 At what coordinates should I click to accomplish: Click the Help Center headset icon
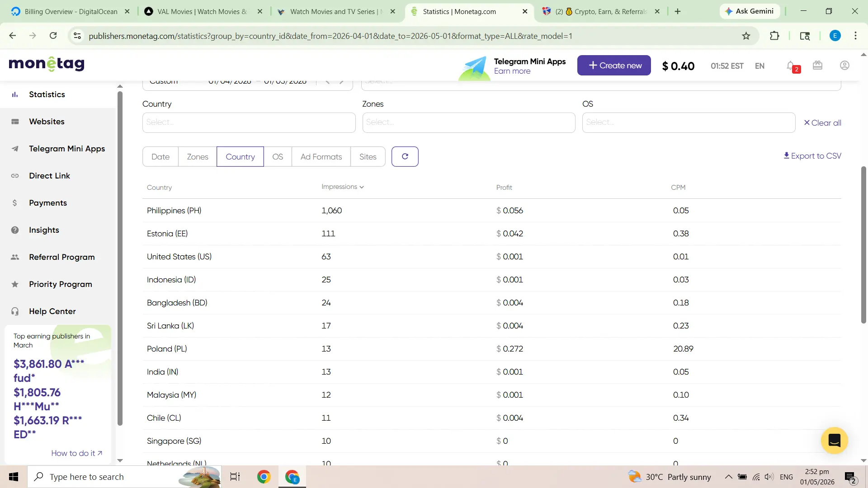pyautogui.click(x=15, y=311)
